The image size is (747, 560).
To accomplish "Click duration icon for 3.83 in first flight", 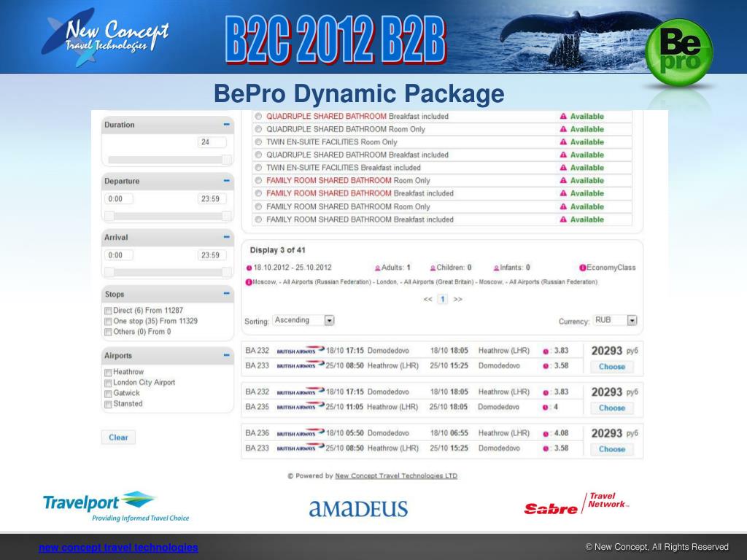I will pos(546,351).
